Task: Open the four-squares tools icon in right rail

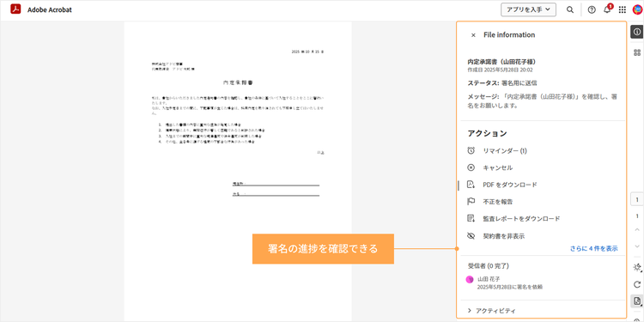Action: pos(637,52)
